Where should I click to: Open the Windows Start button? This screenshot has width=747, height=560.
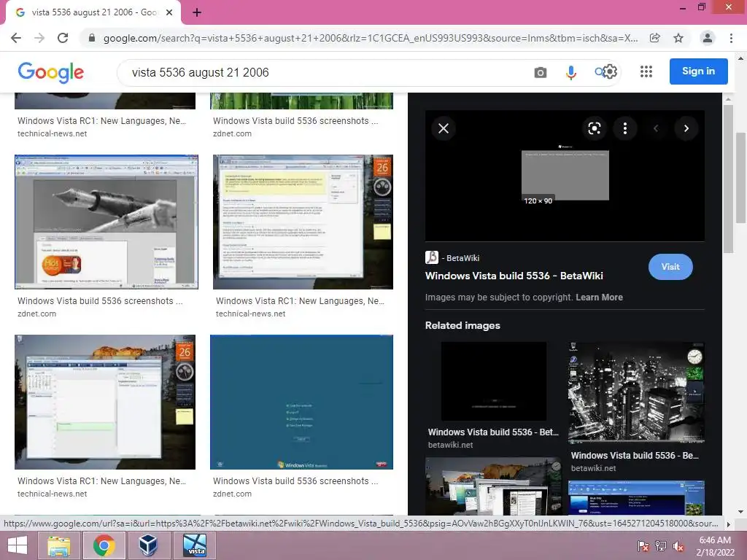click(x=18, y=545)
